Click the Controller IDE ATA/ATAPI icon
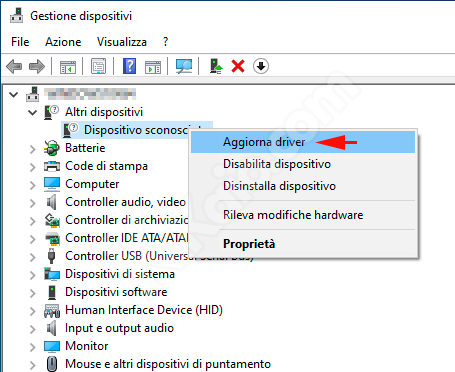This screenshot has height=372, width=455. pyautogui.click(x=52, y=238)
